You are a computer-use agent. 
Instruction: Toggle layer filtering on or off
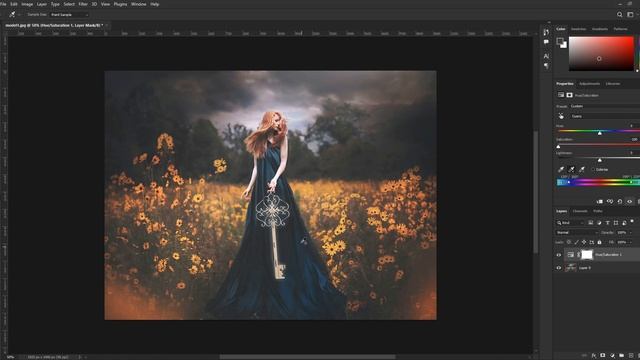tap(632, 221)
